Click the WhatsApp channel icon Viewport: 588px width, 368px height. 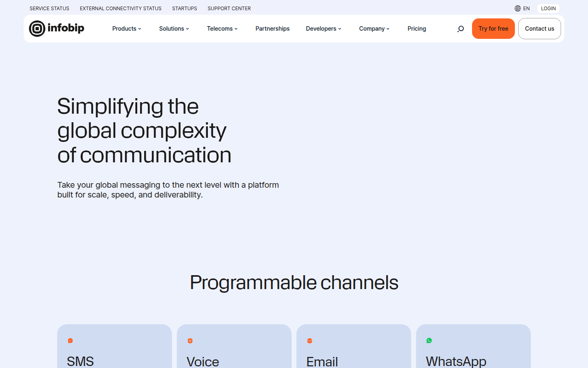[x=429, y=341]
